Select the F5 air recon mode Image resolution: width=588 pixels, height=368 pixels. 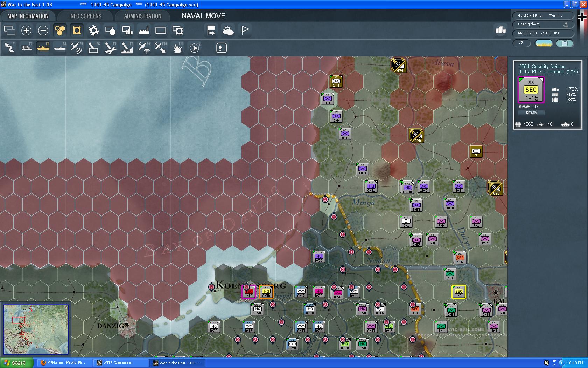[x=77, y=48]
